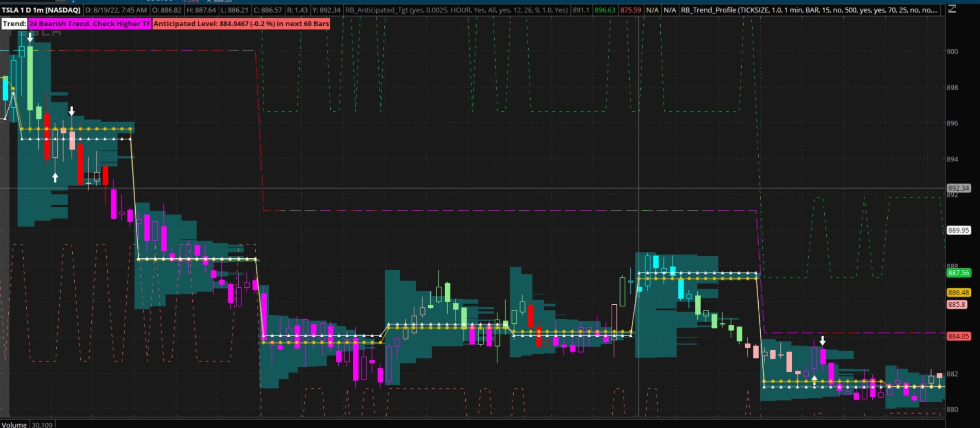
Task: Click the white up arrow below red candles
Action: 55,177
